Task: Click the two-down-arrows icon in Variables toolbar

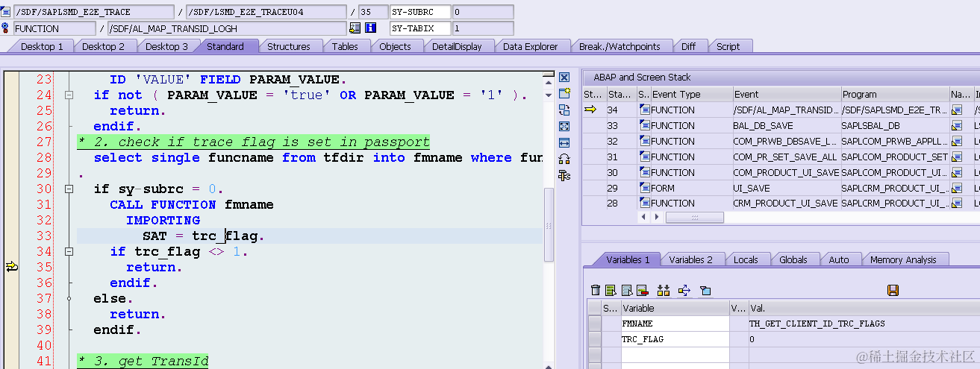Action: [x=664, y=290]
